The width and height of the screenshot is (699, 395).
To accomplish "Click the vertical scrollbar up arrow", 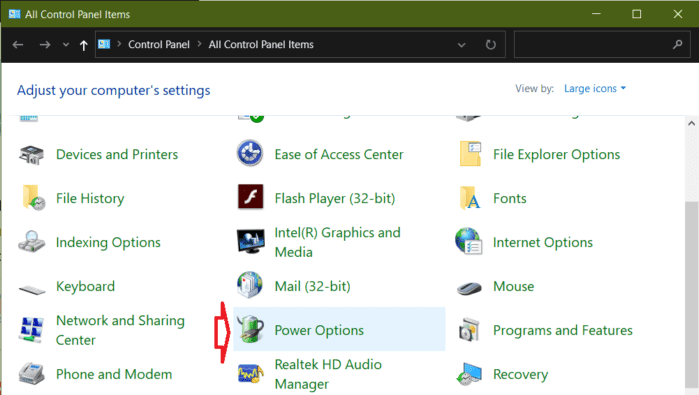I will click(x=691, y=123).
